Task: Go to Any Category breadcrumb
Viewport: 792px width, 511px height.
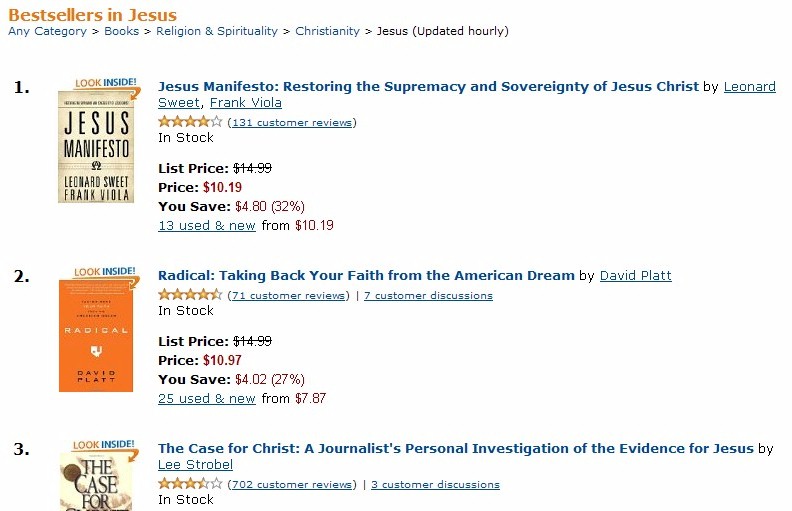Action: coord(47,31)
